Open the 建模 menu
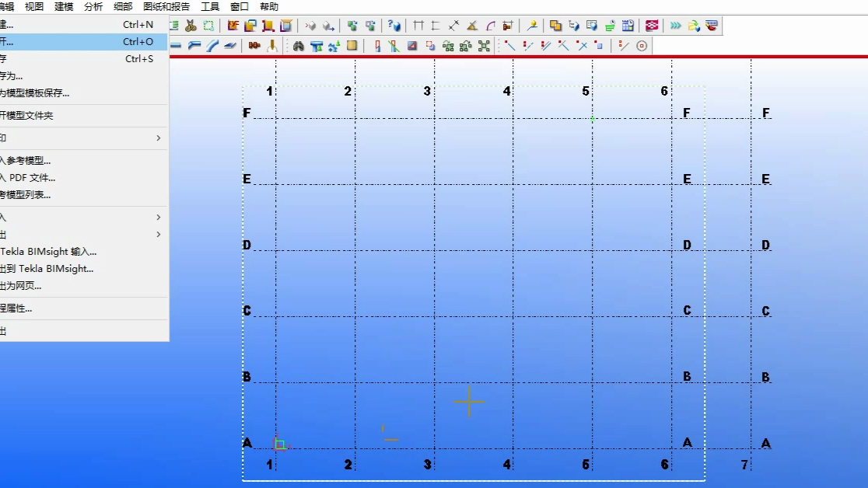The width and height of the screenshot is (868, 488). [x=64, y=7]
